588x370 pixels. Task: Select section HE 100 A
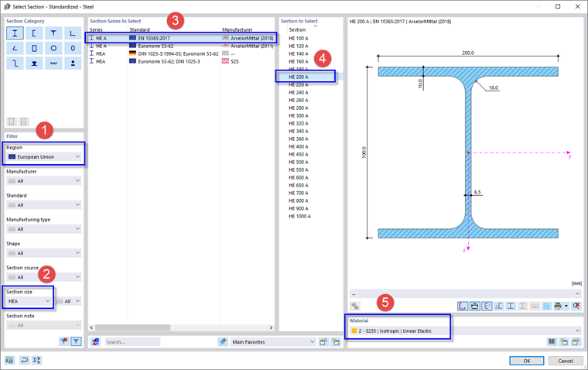[299, 38]
